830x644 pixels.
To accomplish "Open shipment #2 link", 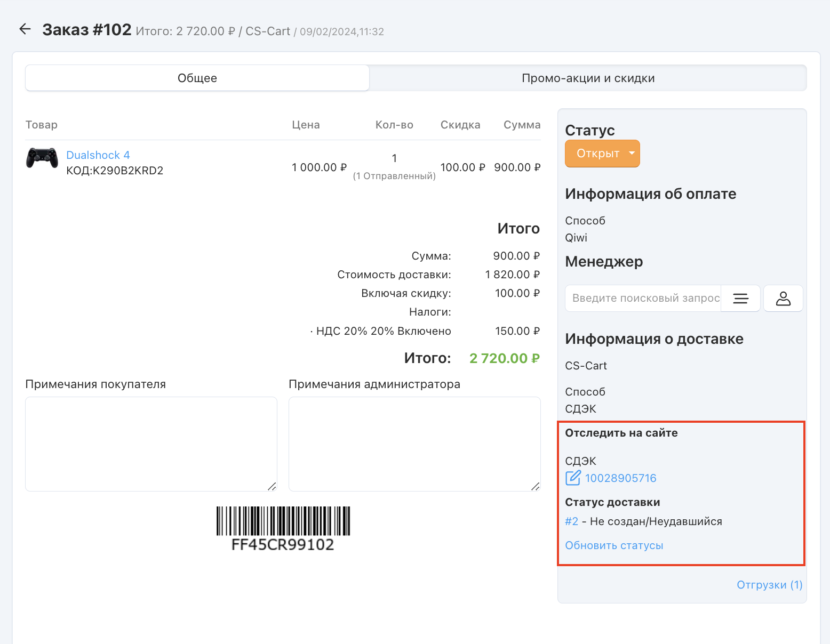I will pos(571,521).
